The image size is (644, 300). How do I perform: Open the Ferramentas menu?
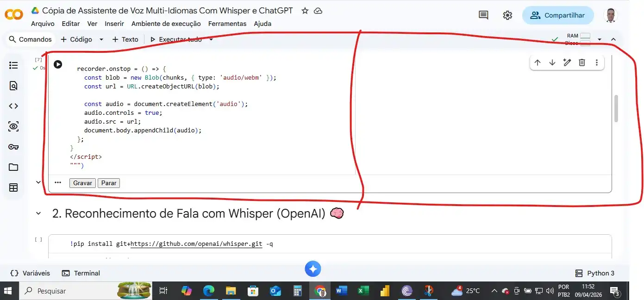227,24
